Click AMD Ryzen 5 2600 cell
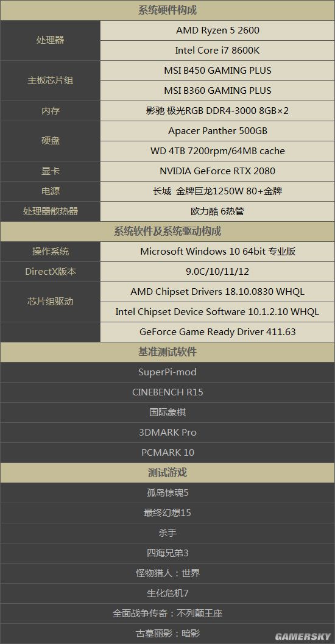Viewport: 335px width, 644px height. [x=217, y=30]
